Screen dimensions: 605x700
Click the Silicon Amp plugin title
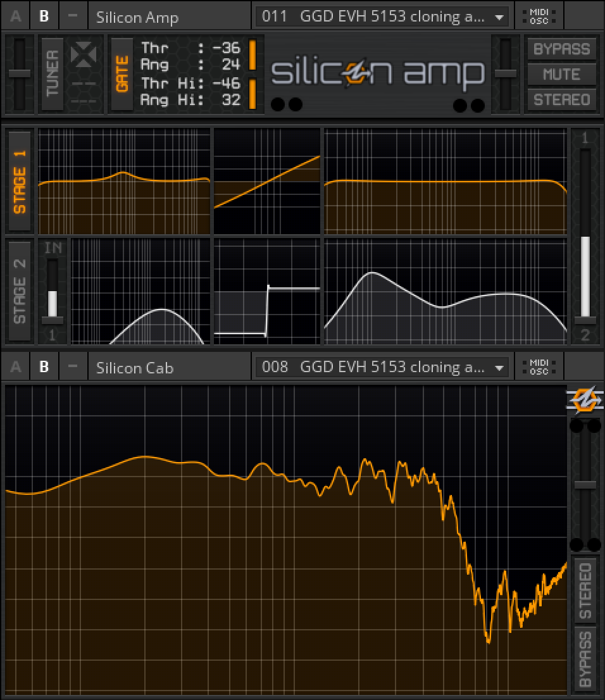[137, 18]
